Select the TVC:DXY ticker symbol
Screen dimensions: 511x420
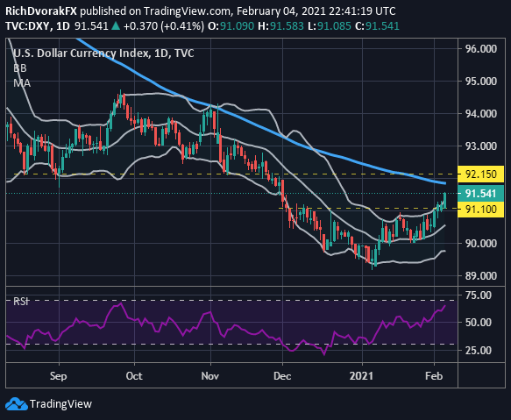point(27,26)
